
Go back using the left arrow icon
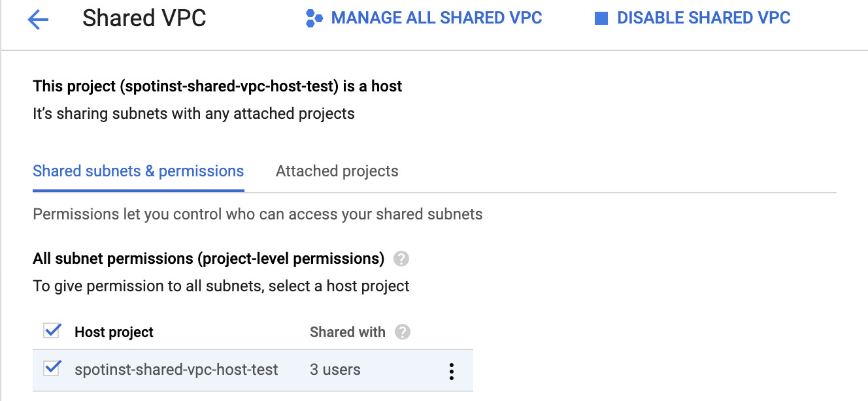pyautogui.click(x=38, y=20)
